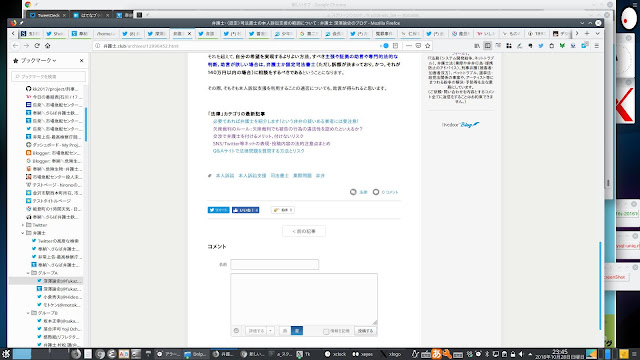Click the Japanese input あ indicator in tray
Image resolution: width=640 pixels, height=360 pixels.
(437, 354)
